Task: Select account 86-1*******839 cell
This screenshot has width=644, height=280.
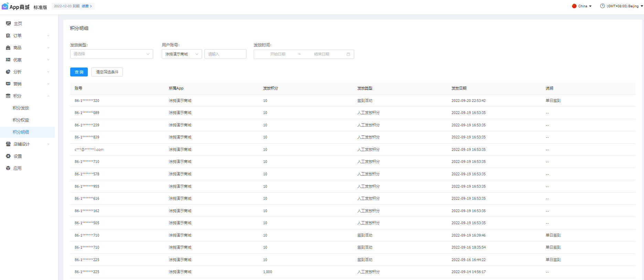Action: 87,137
